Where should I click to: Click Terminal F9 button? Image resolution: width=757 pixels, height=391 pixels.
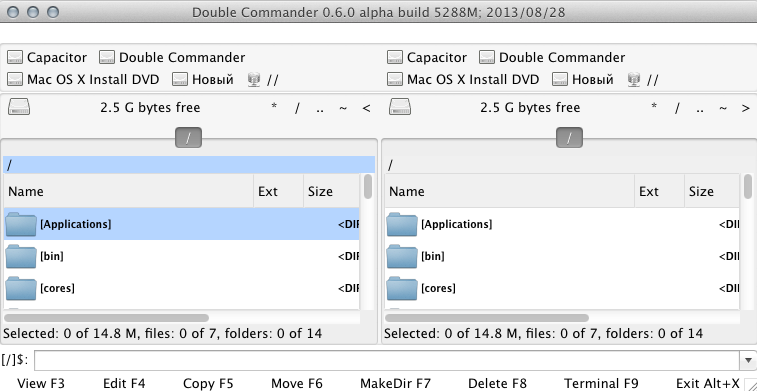point(601,383)
